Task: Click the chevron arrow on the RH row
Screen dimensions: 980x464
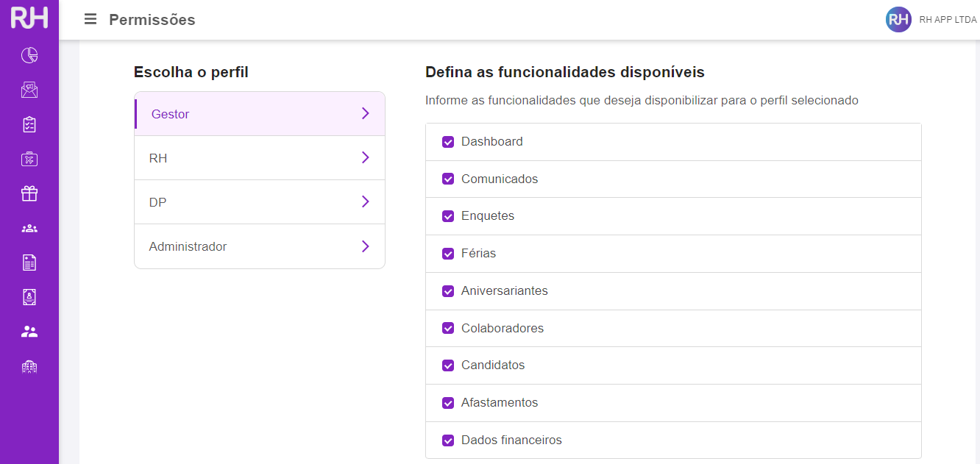Action: point(365,157)
